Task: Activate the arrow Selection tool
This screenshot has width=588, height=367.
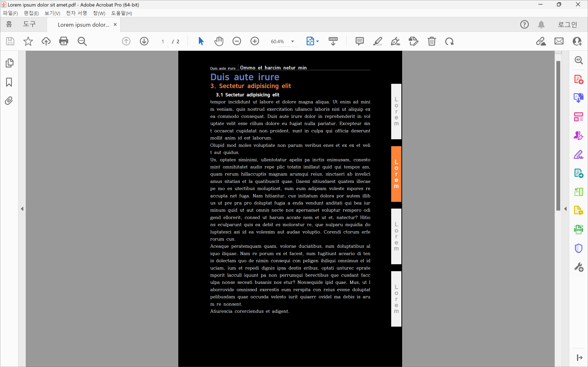Action: click(x=201, y=41)
